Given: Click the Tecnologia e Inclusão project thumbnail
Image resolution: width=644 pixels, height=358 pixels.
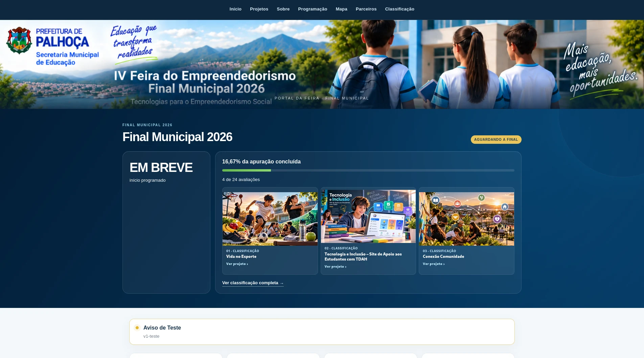Looking at the screenshot, I should [x=368, y=216].
